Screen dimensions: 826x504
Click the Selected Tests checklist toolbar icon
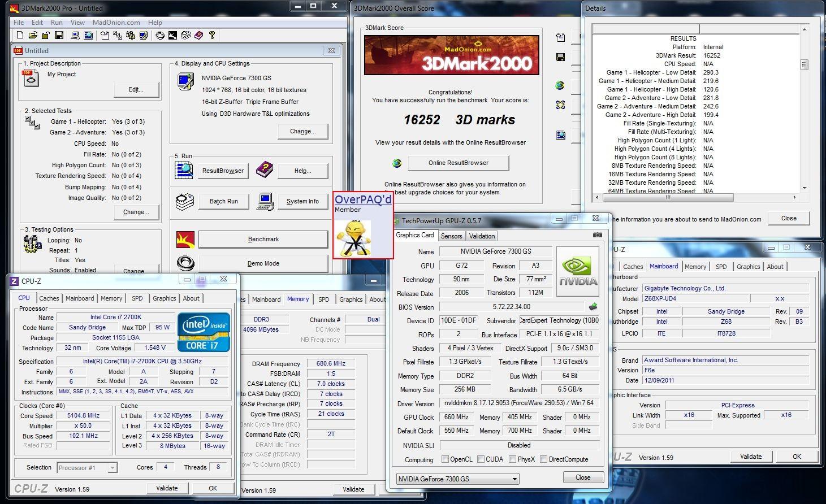[x=118, y=35]
